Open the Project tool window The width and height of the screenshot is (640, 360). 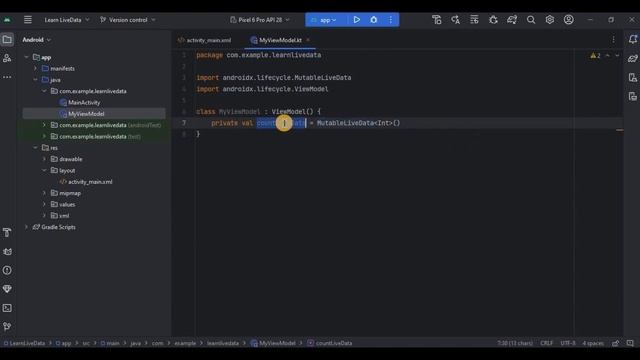[7, 40]
